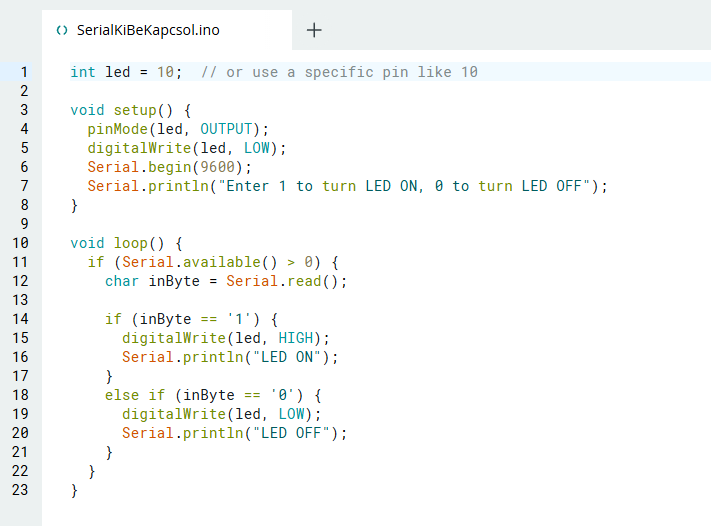This screenshot has width=711, height=526.
Task: Place cursor on 'void setup()' text
Action: click(x=130, y=110)
